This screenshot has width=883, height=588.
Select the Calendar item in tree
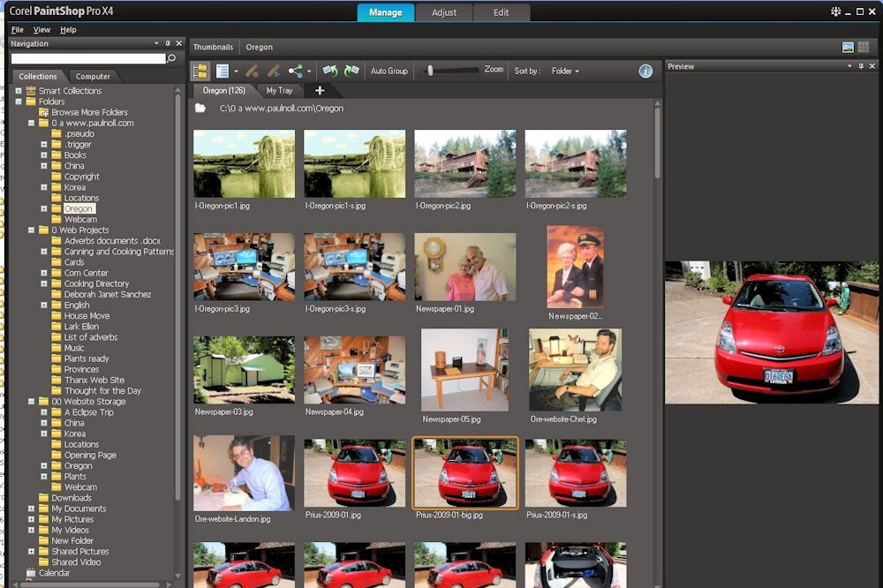[x=54, y=573]
